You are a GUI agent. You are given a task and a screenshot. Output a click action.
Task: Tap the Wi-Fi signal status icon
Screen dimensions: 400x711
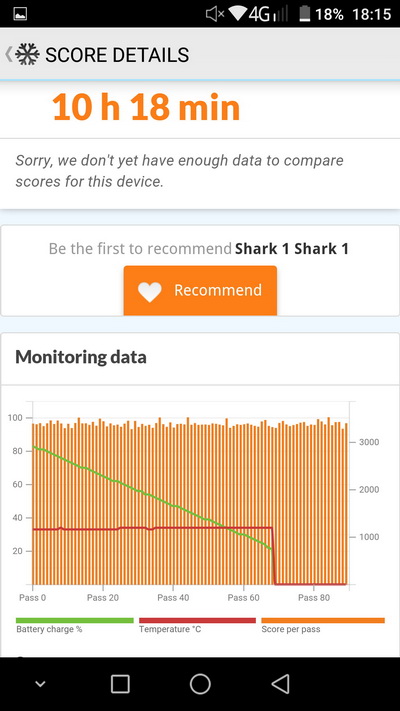[238, 14]
